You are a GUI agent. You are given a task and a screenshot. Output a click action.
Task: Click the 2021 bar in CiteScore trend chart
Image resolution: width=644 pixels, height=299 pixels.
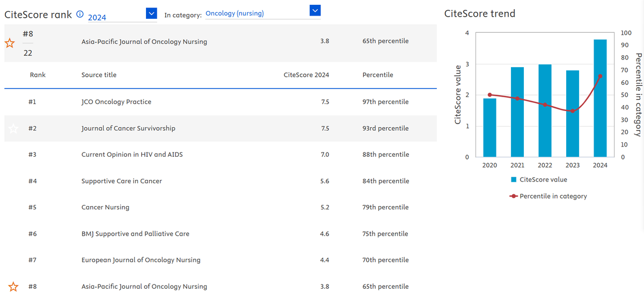[517, 112]
